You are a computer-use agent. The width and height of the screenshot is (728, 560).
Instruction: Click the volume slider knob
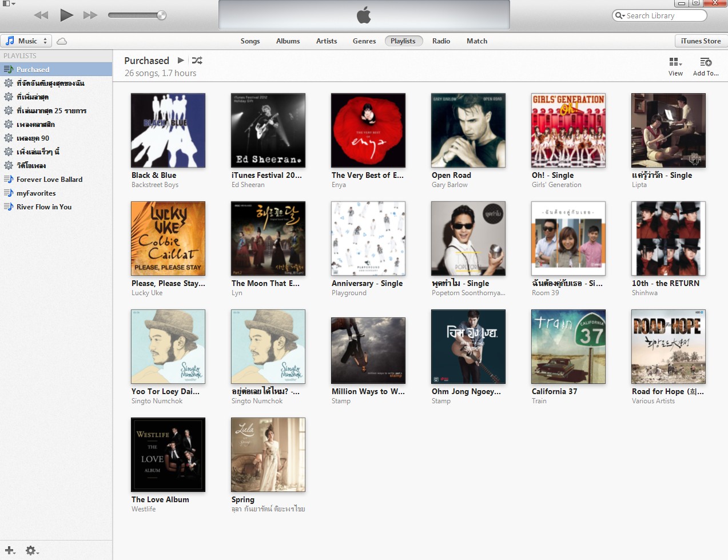pyautogui.click(x=162, y=15)
